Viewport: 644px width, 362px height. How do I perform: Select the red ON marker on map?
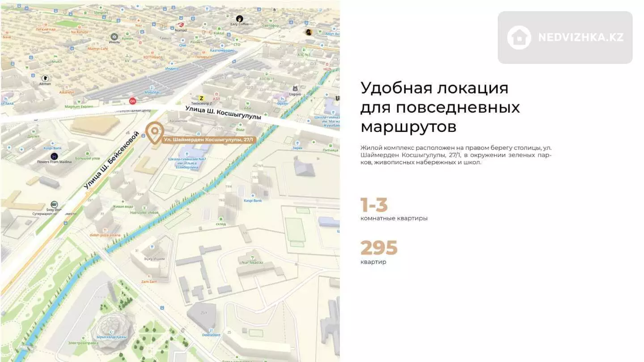(132, 101)
